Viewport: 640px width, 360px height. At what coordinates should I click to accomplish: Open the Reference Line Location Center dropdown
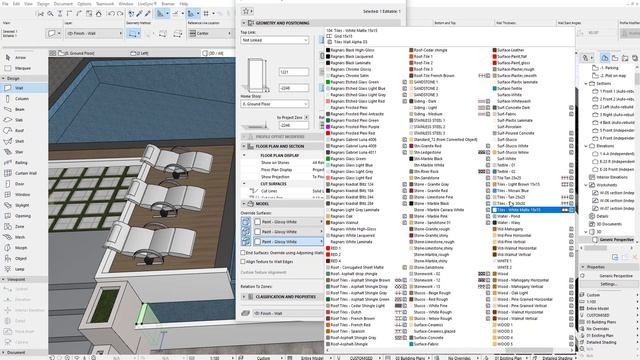(x=210, y=33)
